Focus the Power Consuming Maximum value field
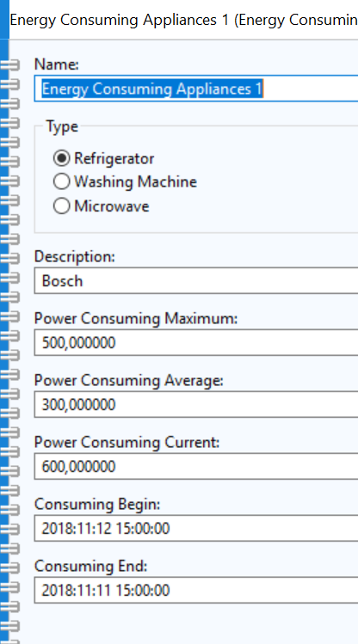The height and width of the screenshot is (644, 358). pos(196,342)
